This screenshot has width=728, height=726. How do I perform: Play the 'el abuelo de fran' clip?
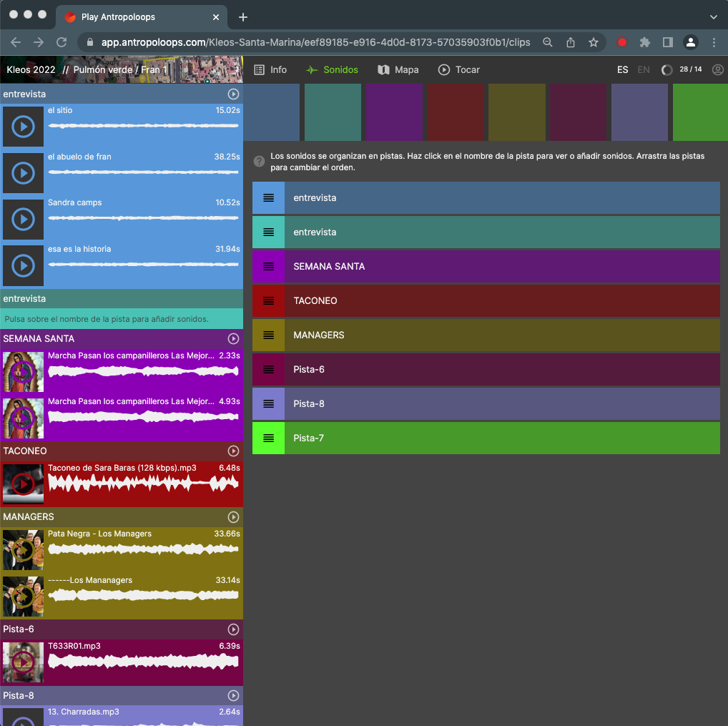pyautogui.click(x=23, y=173)
